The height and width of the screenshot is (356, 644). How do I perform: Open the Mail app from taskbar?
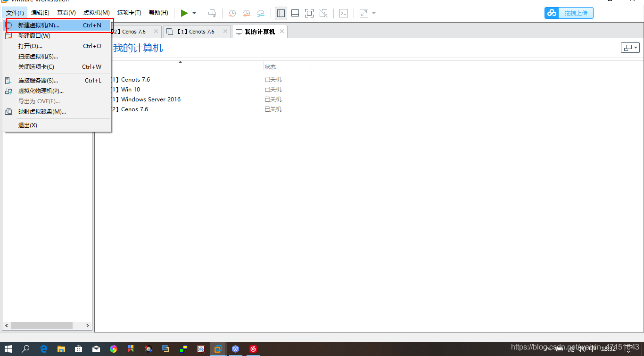click(96, 349)
